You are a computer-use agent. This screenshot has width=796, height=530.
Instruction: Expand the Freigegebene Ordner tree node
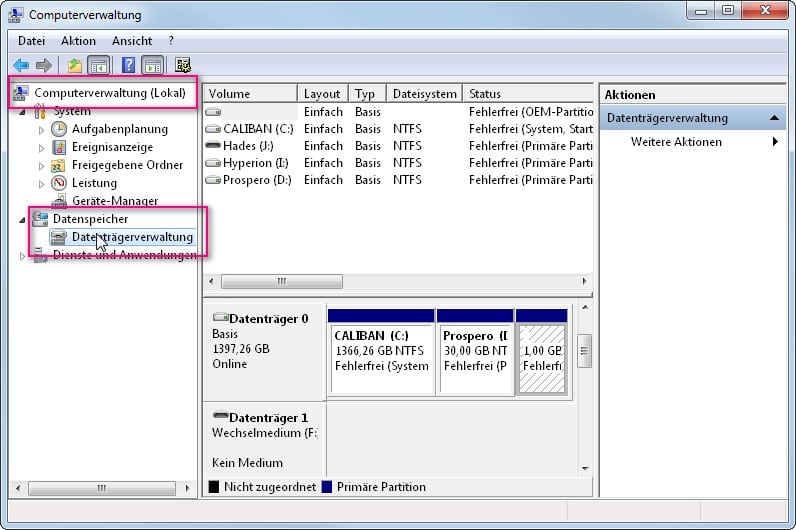coord(41,165)
